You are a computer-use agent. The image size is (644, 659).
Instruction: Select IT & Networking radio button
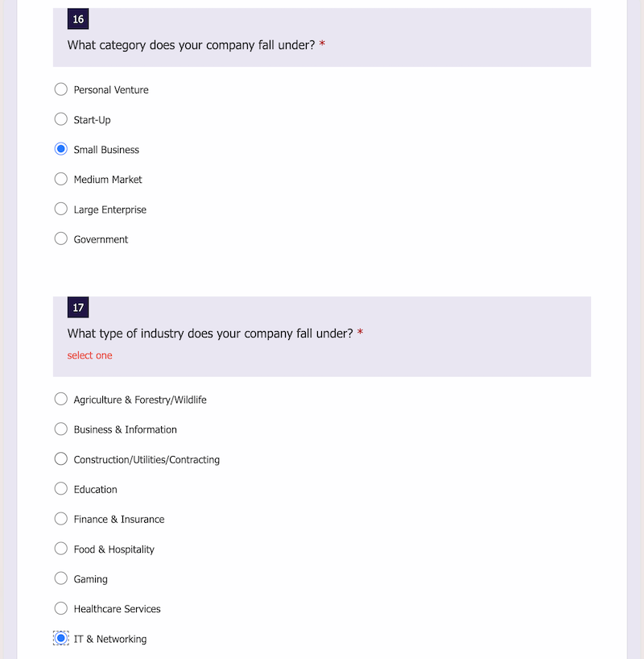pos(61,638)
